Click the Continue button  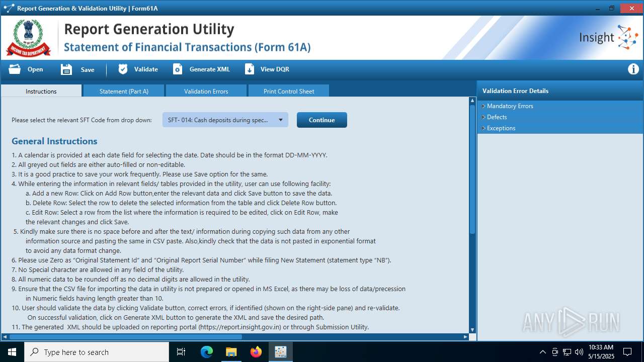tap(322, 120)
